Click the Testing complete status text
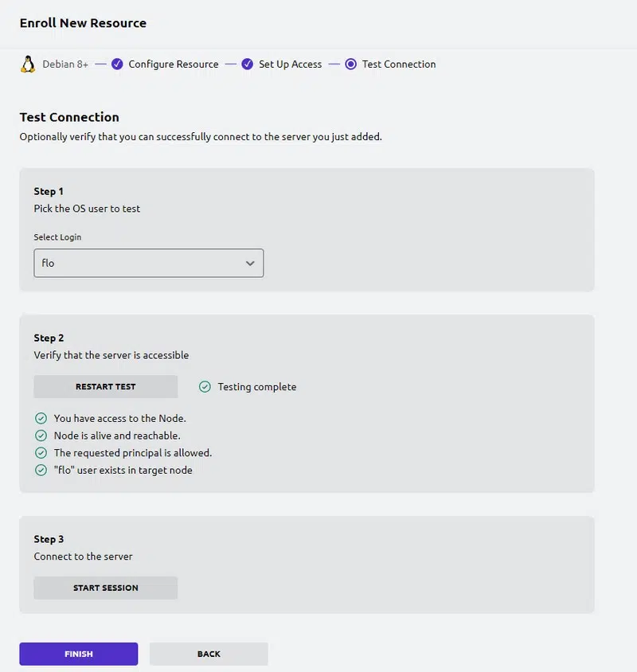The height and width of the screenshot is (672, 637). pos(257,387)
